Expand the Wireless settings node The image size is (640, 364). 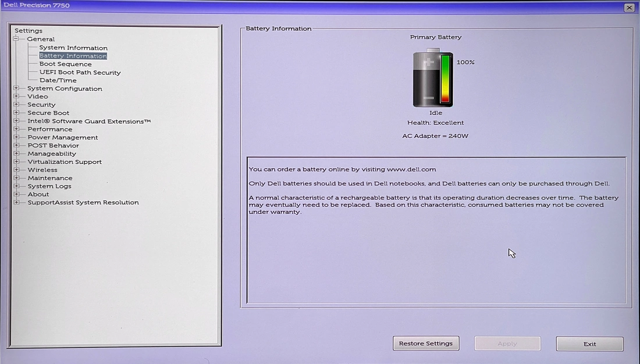(16, 170)
